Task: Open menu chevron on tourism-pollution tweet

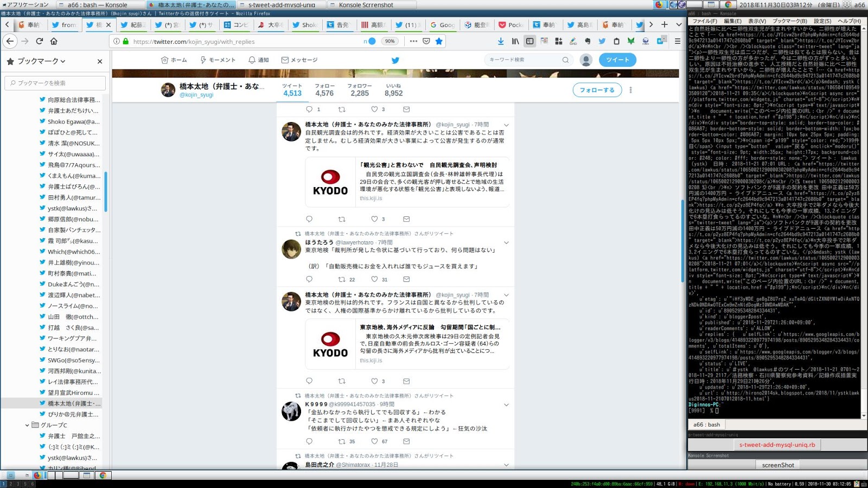Action: click(506, 125)
